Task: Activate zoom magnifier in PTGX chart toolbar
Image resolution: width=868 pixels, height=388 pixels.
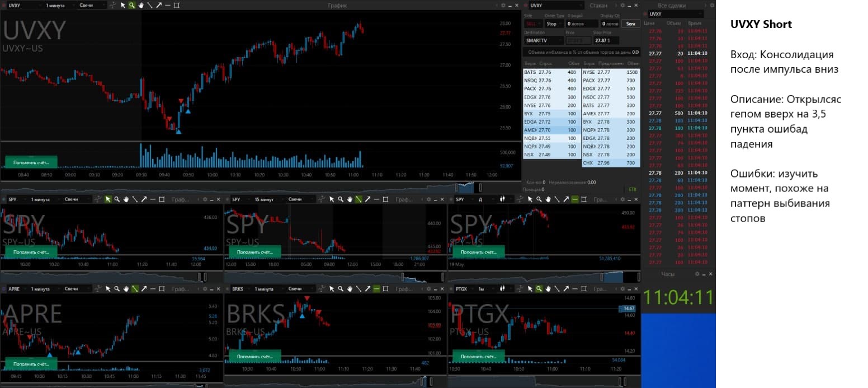Action: click(539, 288)
